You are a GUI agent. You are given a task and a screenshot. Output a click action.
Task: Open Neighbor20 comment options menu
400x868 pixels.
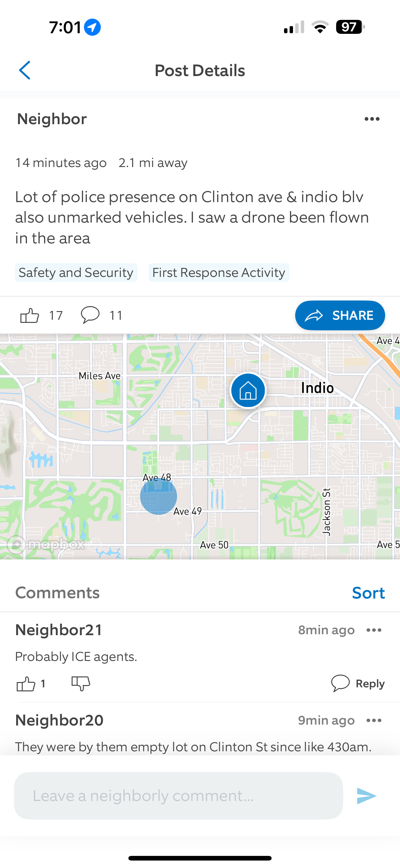[x=374, y=721]
